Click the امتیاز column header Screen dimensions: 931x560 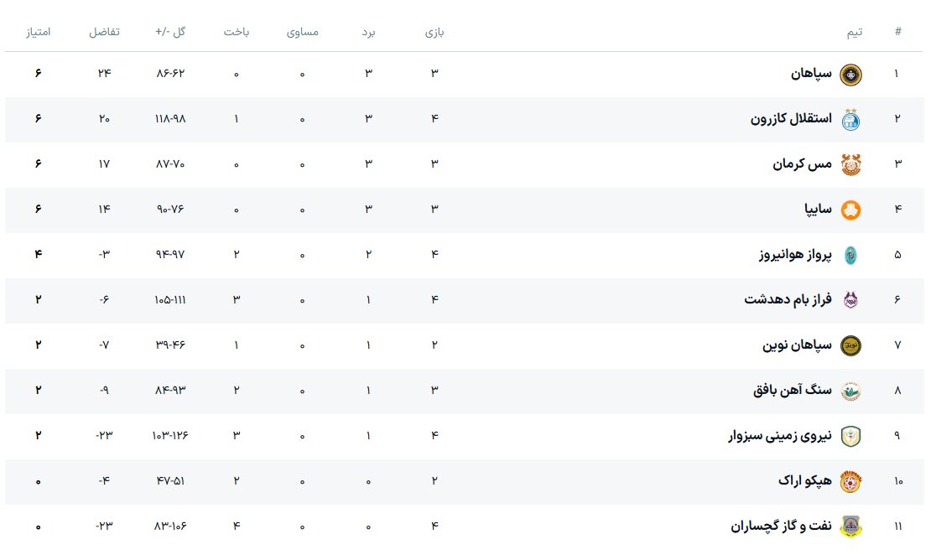coord(39,32)
